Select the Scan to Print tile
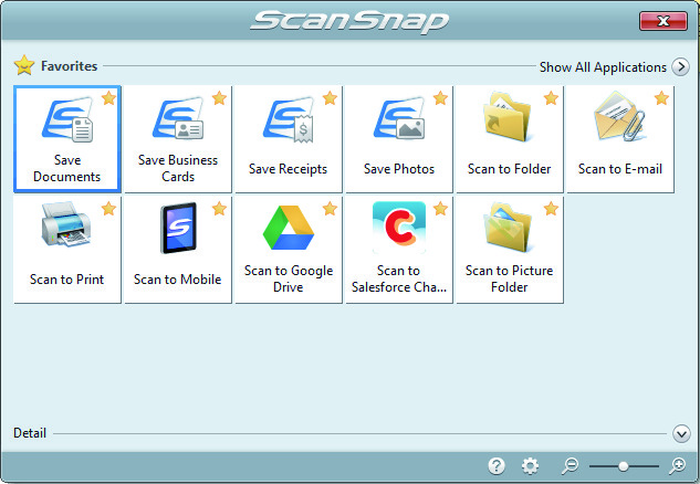The width and height of the screenshot is (700, 484). [x=67, y=250]
